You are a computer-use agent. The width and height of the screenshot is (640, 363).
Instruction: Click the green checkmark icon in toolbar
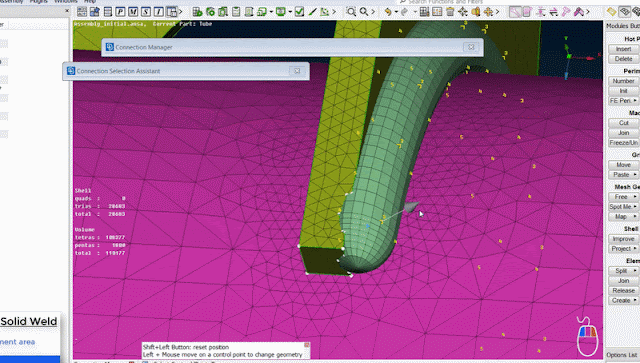point(299,12)
